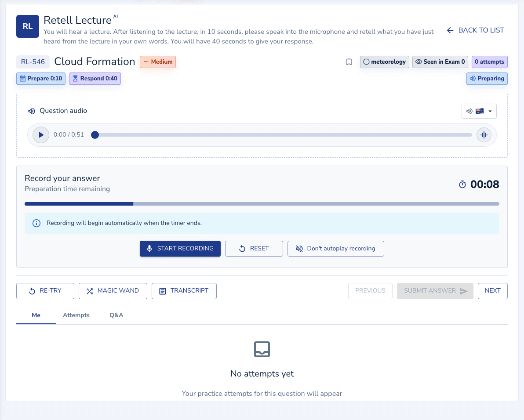Bookmark this Cloud Formation question
This screenshot has width=524, height=420.
(349, 62)
